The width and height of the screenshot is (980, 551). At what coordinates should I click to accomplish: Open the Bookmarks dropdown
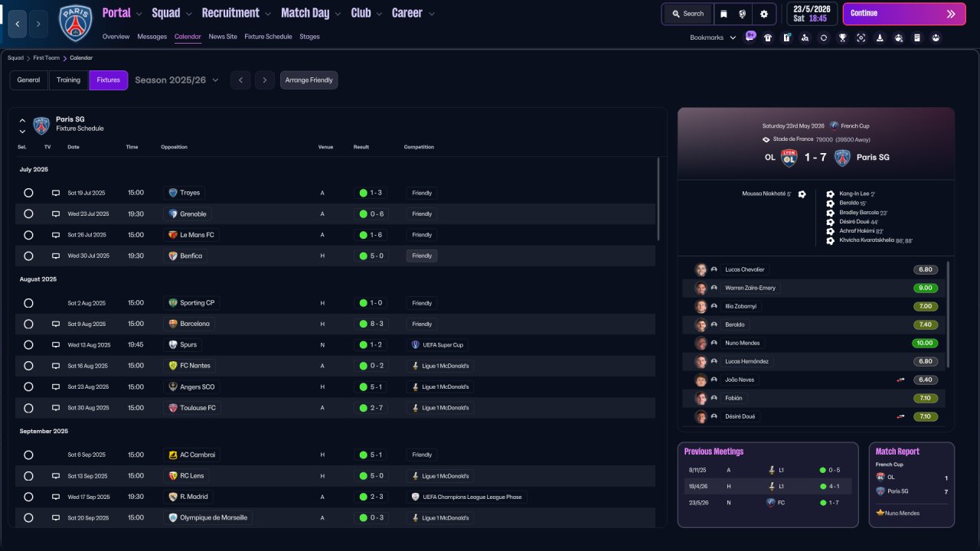(x=713, y=37)
